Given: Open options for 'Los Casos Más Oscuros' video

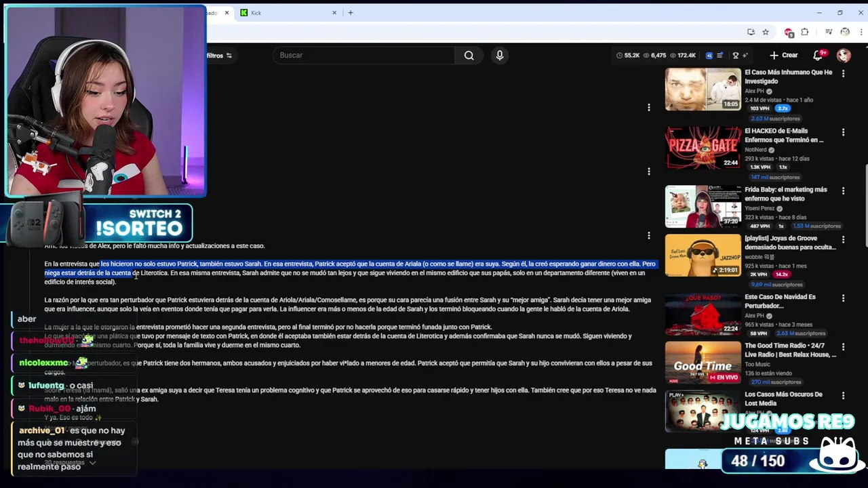Looking at the screenshot, I should [x=843, y=395].
